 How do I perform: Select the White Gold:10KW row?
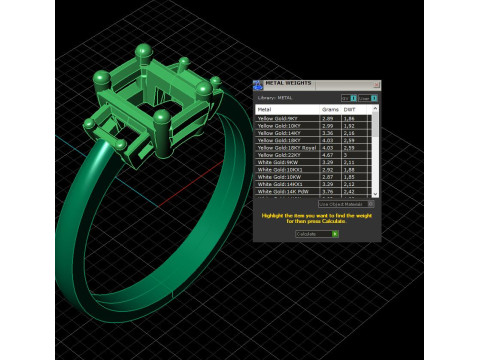pyautogui.click(x=313, y=177)
